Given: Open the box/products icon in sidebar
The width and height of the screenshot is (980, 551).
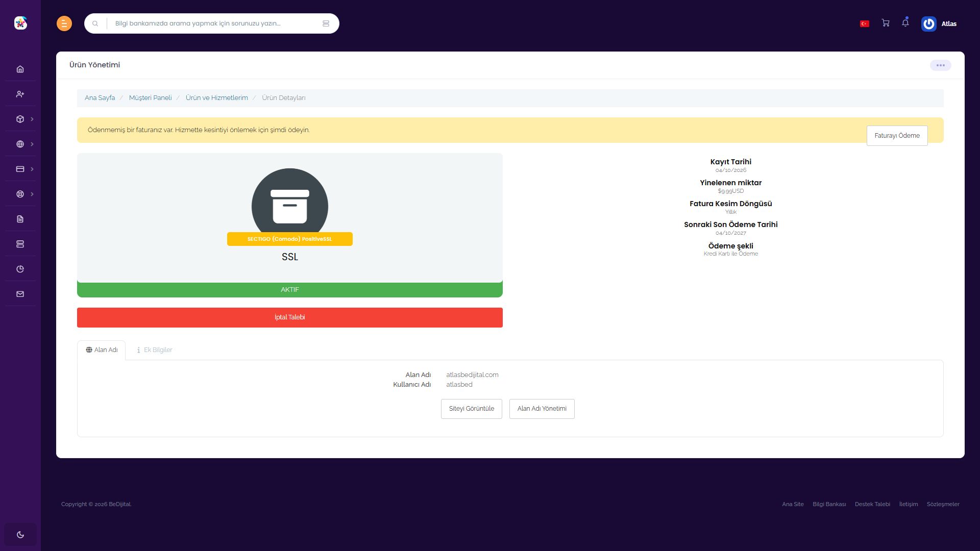Looking at the screenshot, I should pyautogui.click(x=20, y=119).
